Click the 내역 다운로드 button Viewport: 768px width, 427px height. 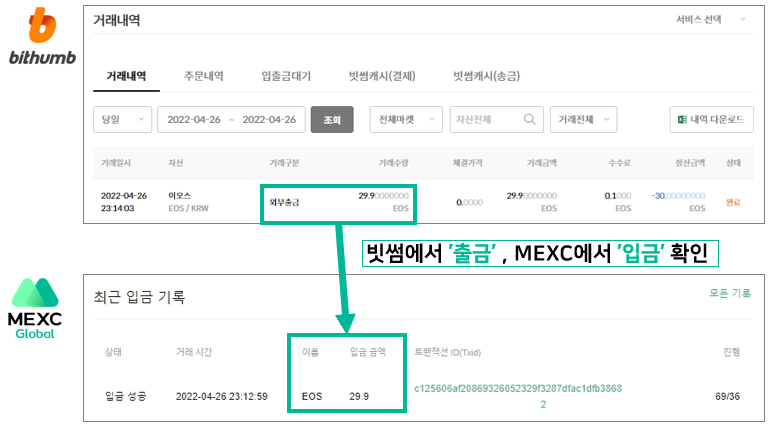coord(711,119)
